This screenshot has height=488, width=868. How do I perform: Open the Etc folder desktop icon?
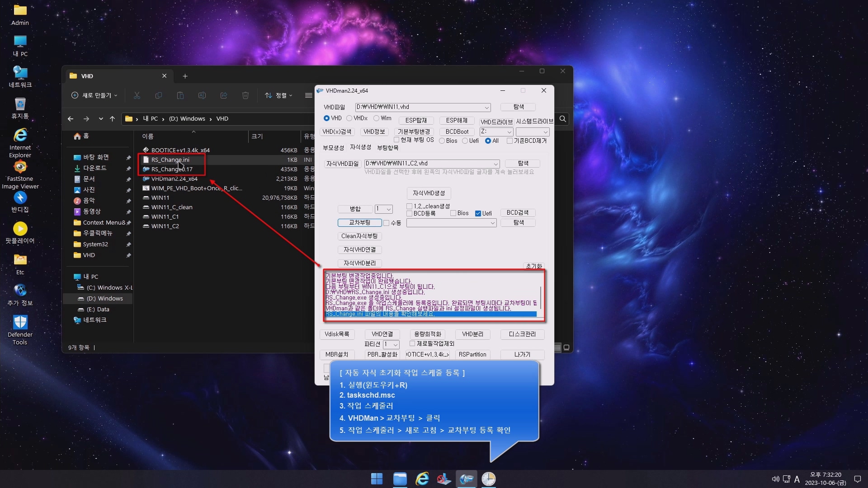20,264
